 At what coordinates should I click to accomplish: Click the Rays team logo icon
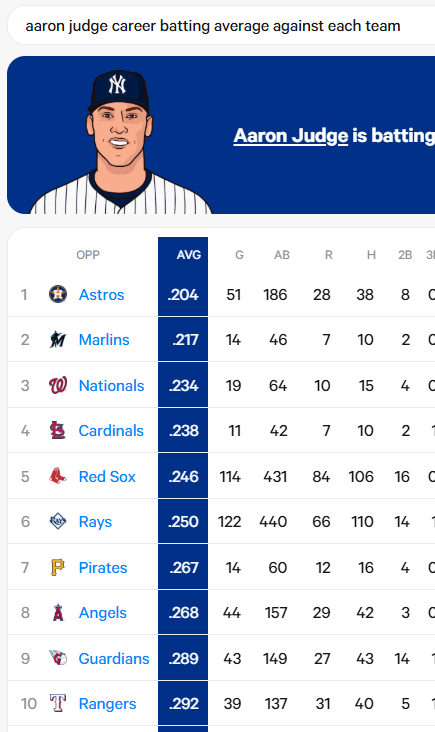[x=58, y=521]
